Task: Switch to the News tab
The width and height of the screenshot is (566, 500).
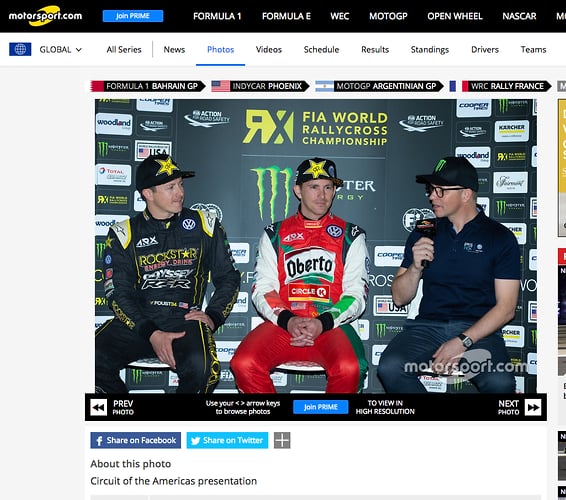Action: (174, 49)
